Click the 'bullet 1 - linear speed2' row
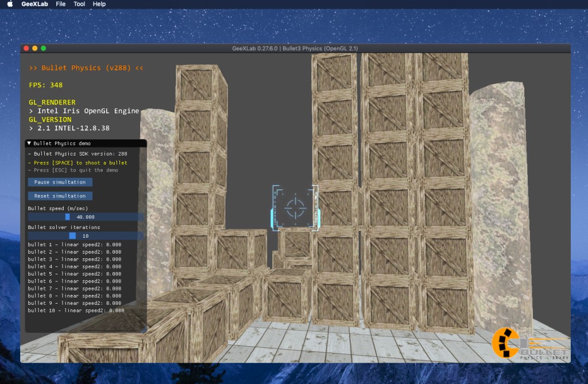588x384 pixels. 75,245
